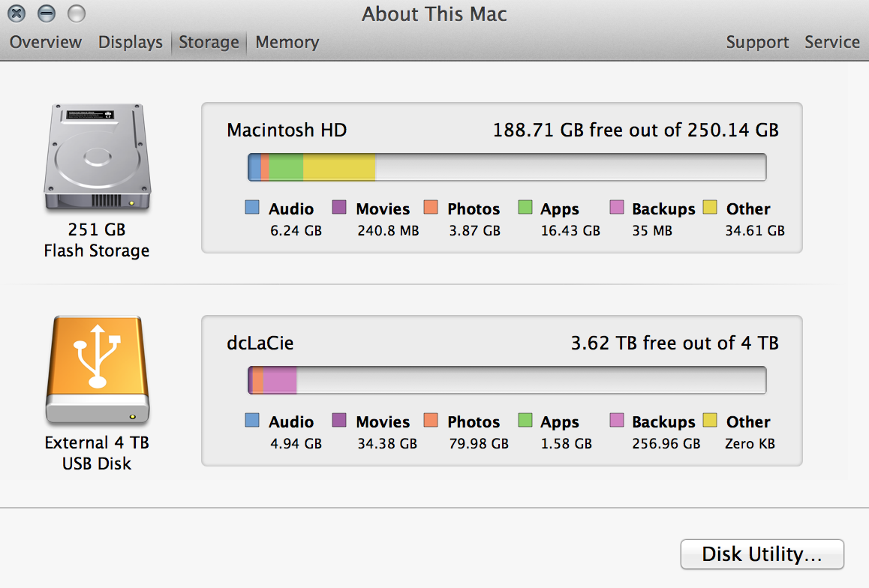Select the Storage tab
Image resolution: width=869 pixels, height=588 pixels.
(x=209, y=43)
